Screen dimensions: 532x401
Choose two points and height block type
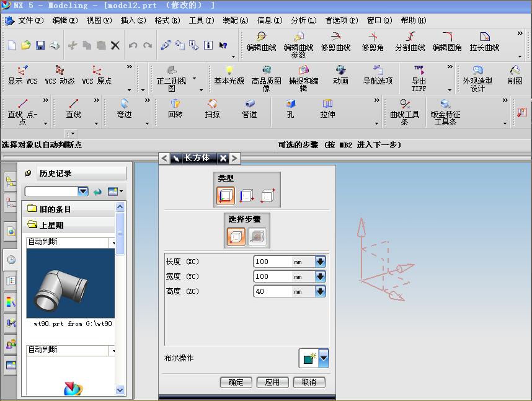click(247, 196)
